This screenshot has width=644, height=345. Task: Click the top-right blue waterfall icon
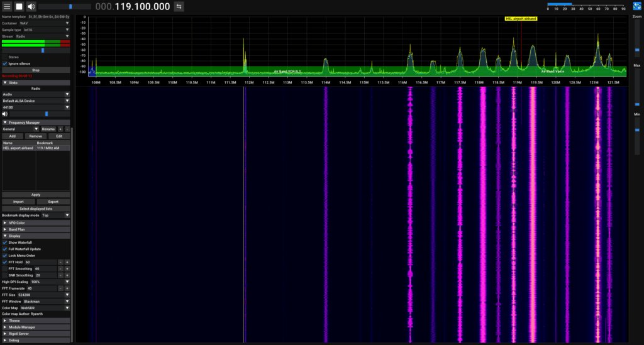(637, 6)
